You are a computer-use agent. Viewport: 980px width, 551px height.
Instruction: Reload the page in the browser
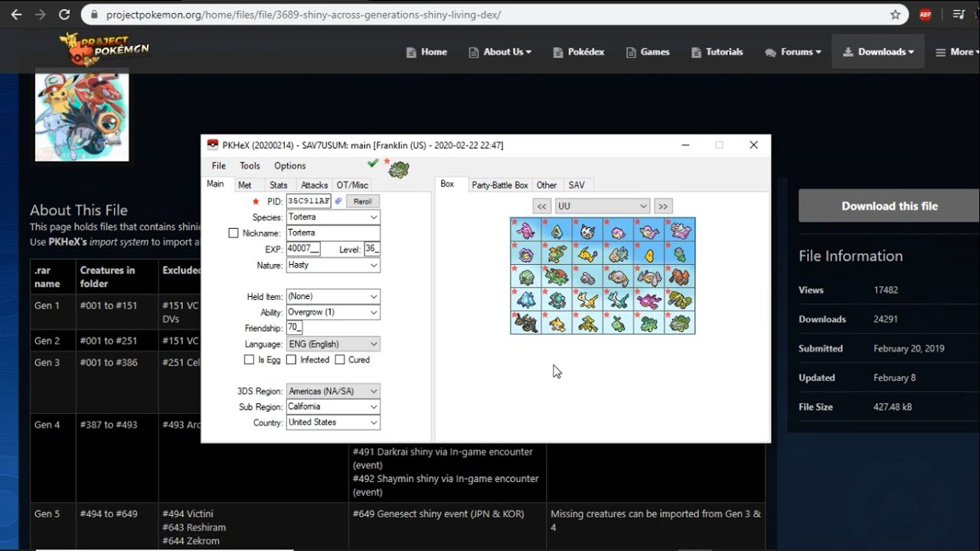point(64,15)
